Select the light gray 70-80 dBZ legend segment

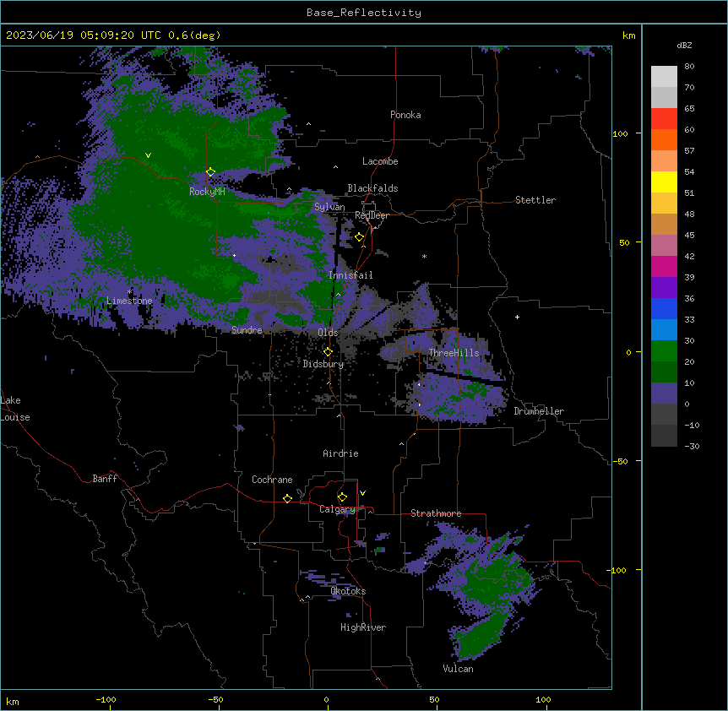(664, 77)
